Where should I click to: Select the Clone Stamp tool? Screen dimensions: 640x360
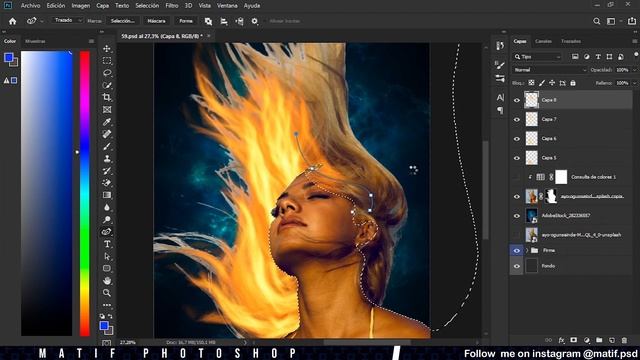[107, 158]
